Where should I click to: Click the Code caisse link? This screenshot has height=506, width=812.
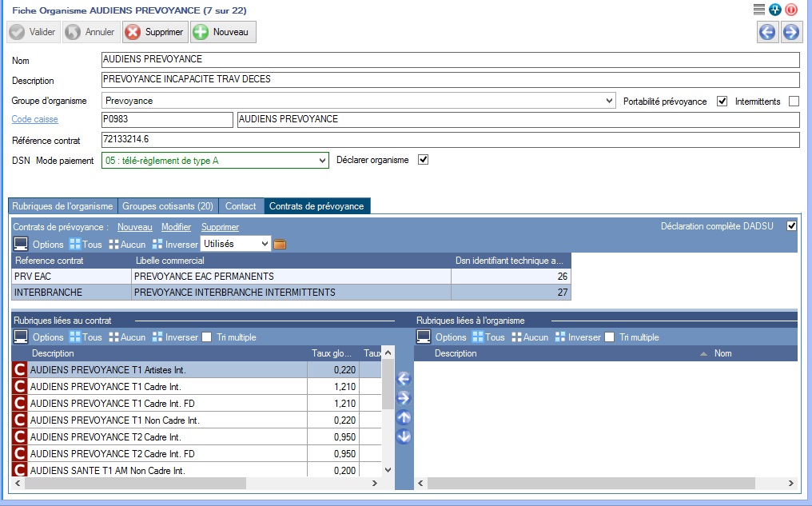pos(34,120)
